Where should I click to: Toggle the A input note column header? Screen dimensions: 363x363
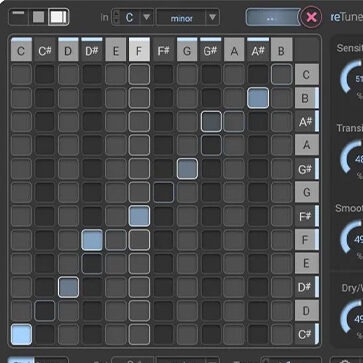(x=234, y=49)
